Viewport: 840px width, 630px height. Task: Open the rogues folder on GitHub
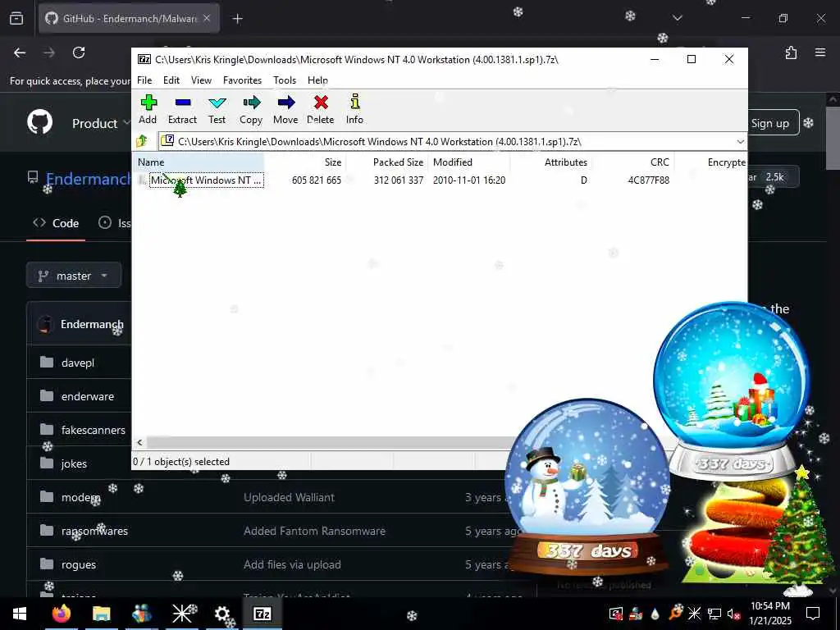tap(78, 564)
